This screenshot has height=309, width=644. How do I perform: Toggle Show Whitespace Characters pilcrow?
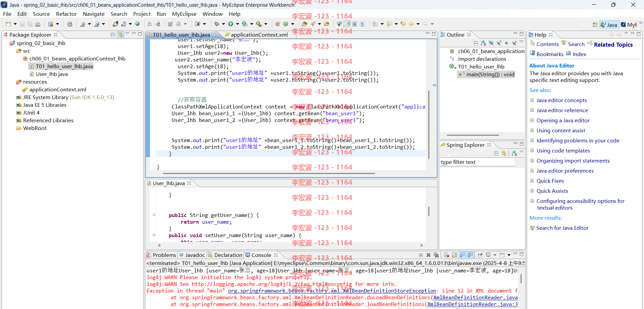pos(362,24)
